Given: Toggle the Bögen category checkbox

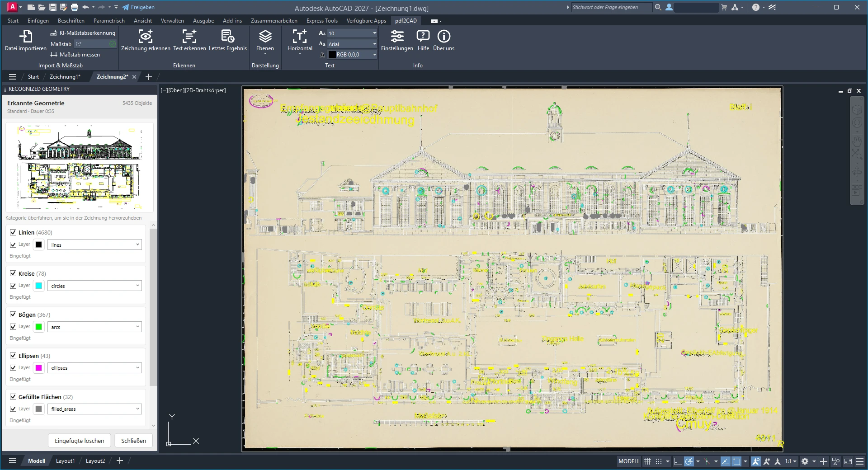Looking at the screenshot, I should 13,315.
